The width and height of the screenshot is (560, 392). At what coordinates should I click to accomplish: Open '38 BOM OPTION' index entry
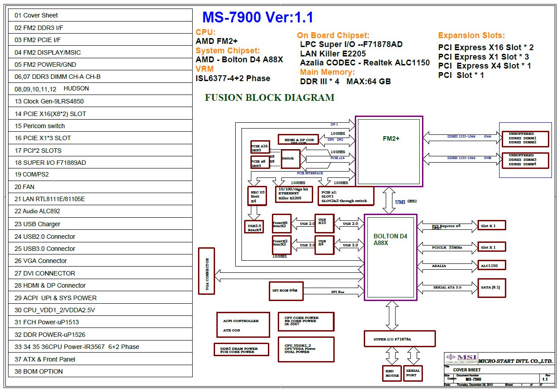(100, 371)
